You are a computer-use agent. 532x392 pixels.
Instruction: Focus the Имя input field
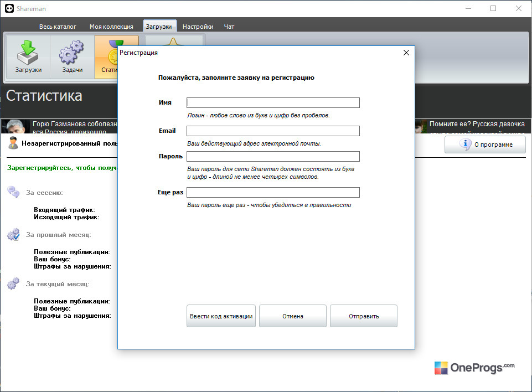(x=273, y=102)
